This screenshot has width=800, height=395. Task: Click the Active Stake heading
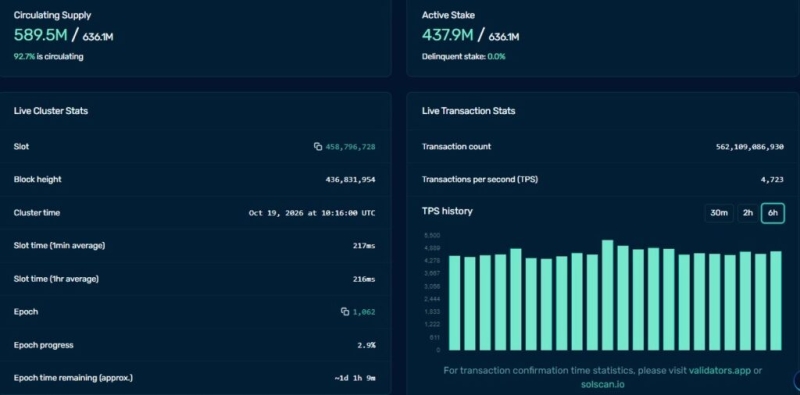pos(448,15)
